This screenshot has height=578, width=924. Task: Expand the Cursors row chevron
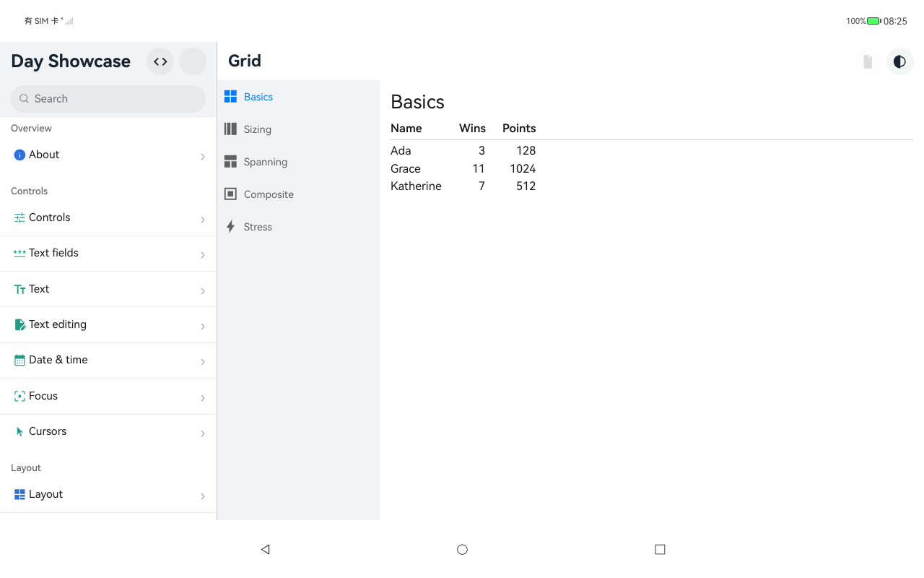pos(203,433)
